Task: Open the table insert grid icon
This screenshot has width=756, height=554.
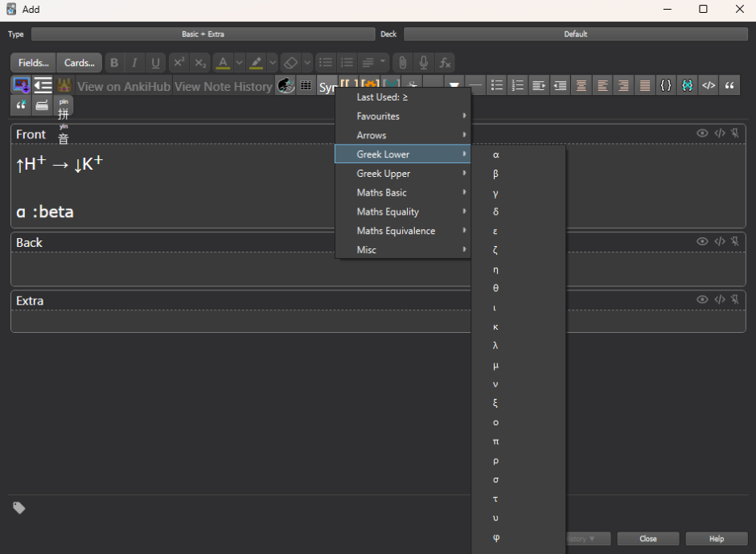Action: tap(306, 85)
